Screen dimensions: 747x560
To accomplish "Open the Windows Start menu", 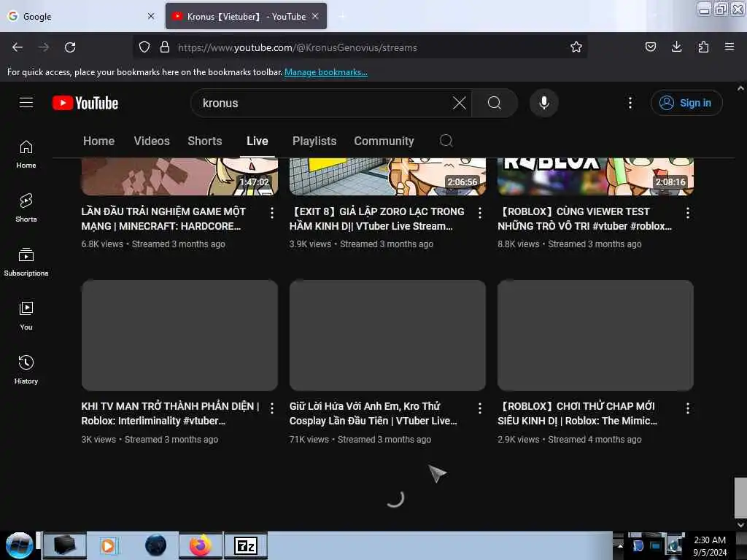I will [19, 545].
